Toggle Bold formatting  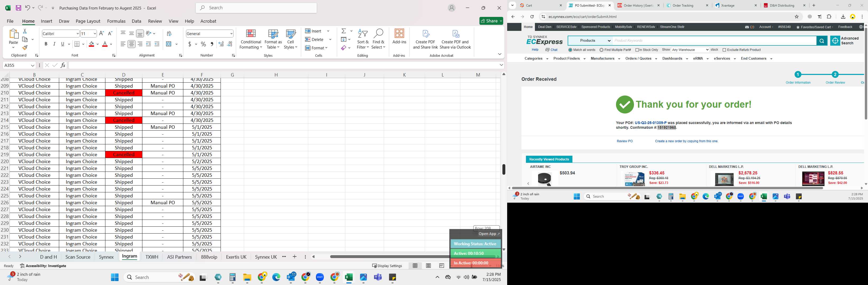pos(46,44)
